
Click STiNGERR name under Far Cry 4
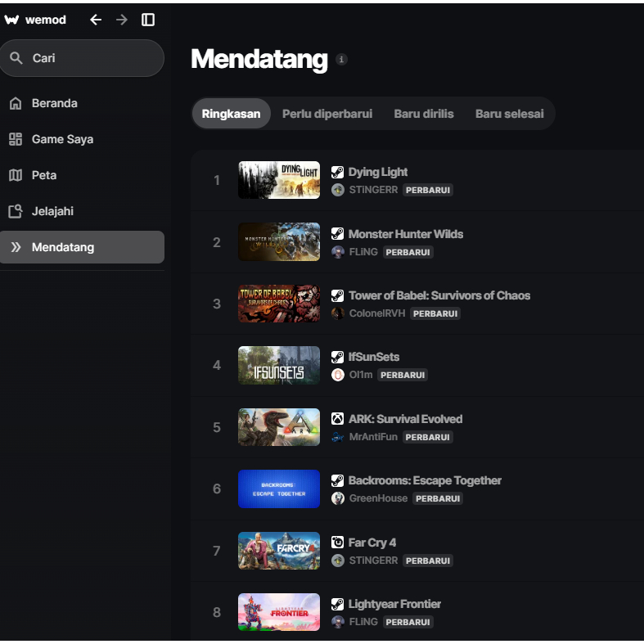[x=373, y=561]
